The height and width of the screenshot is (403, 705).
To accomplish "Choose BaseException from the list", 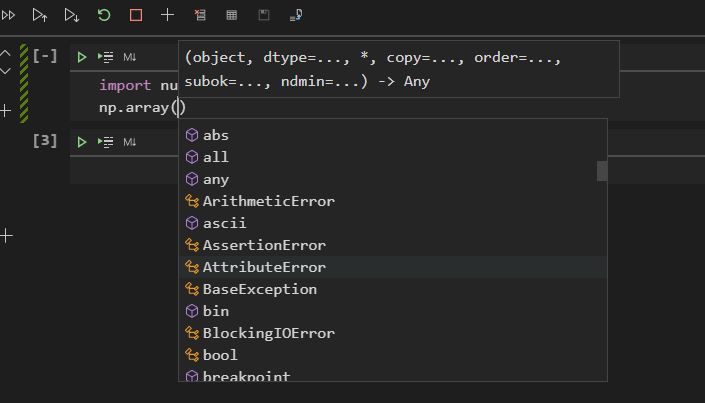I will [393, 289].
